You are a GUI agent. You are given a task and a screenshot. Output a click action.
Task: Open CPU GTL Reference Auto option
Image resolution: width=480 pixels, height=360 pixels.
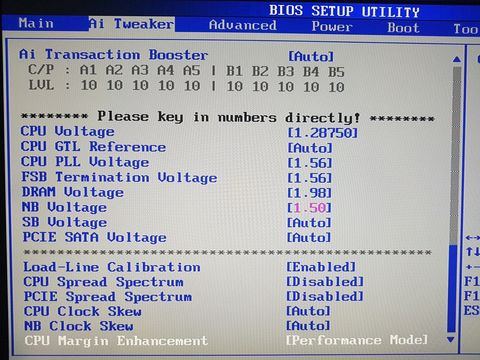pyautogui.click(x=310, y=148)
